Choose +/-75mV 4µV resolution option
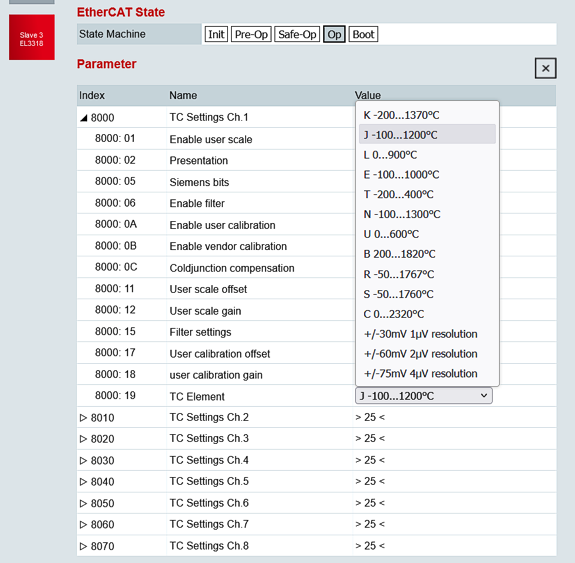This screenshot has width=575, height=563. [x=427, y=373]
